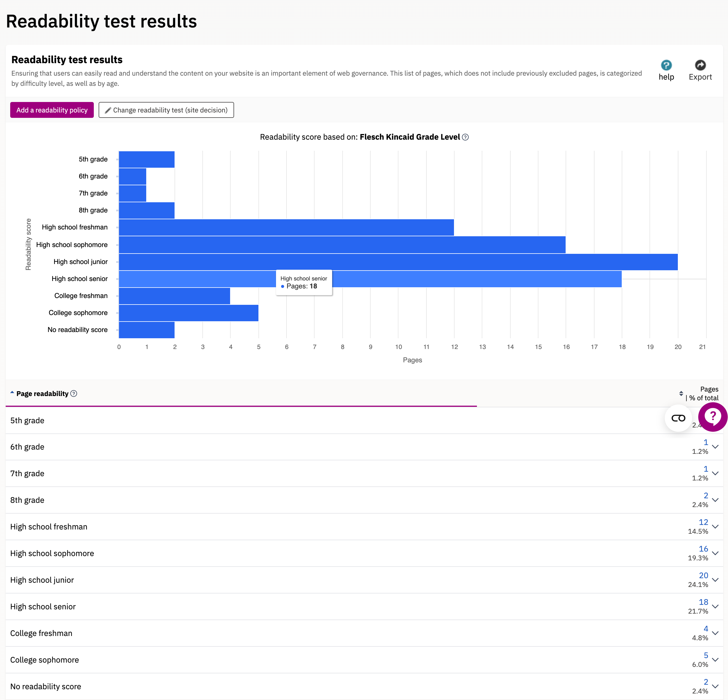
Task: Click the Page readability sort arrow
Action: point(12,393)
